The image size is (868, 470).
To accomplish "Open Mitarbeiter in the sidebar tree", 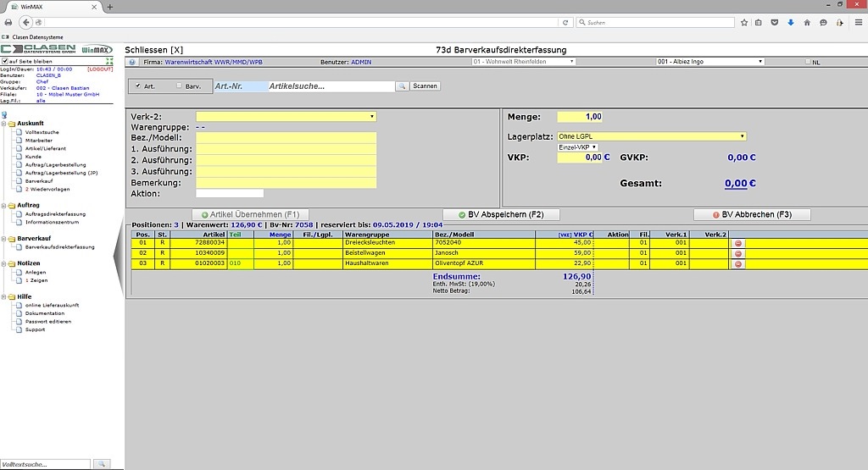I will [39, 141].
